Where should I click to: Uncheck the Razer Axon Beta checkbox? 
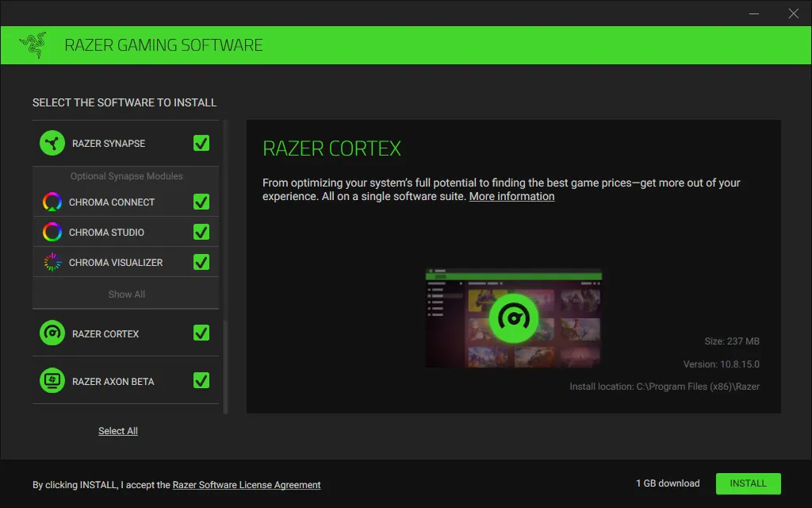(201, 380)
